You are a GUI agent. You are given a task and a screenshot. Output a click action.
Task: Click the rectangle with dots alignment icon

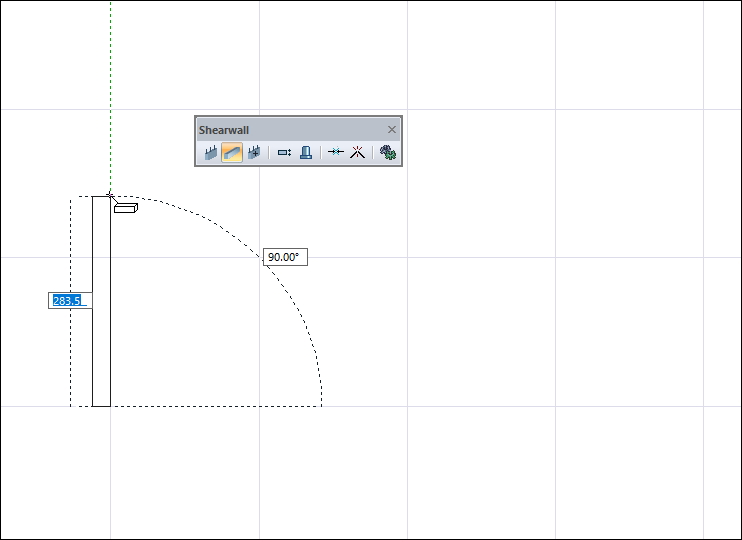coord(284,153)
